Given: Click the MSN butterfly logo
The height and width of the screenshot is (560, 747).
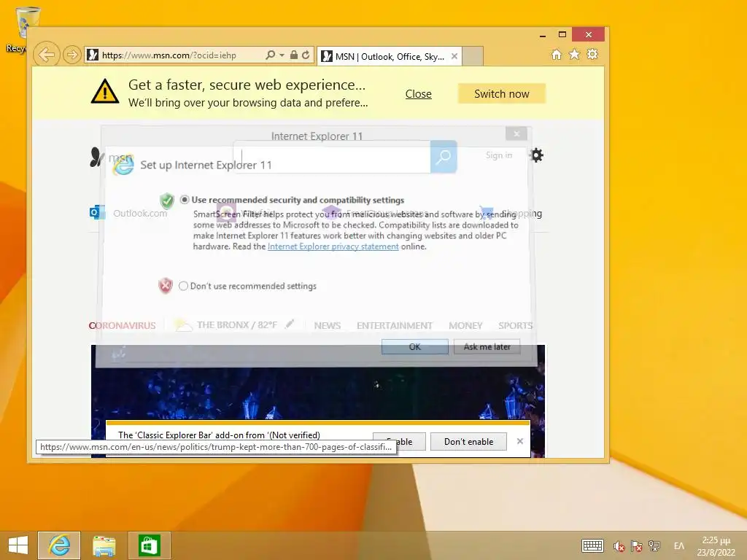Looking at the screenshot, I should 97,157.
